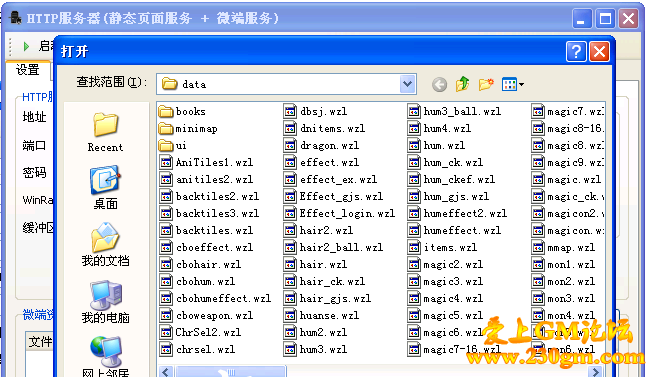651x377 pixels.
Task: Select file effect_ex.wzl
Action: pos(330,179)
